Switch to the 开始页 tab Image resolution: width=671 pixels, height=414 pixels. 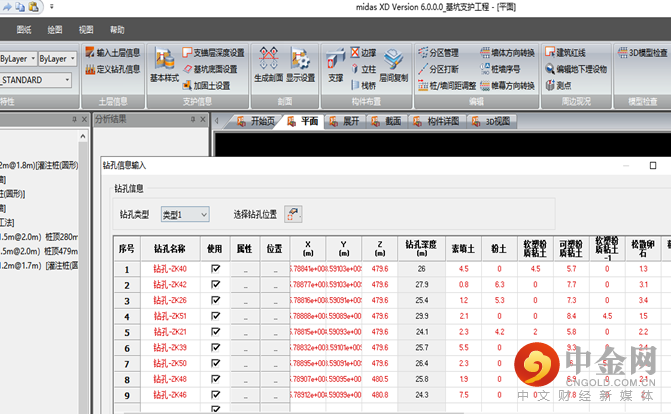point(256,122)
